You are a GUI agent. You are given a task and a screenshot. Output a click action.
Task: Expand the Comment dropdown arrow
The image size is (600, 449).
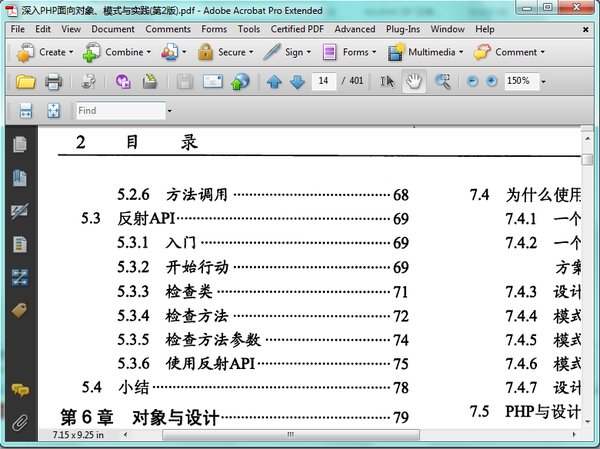tap(543, 52)
